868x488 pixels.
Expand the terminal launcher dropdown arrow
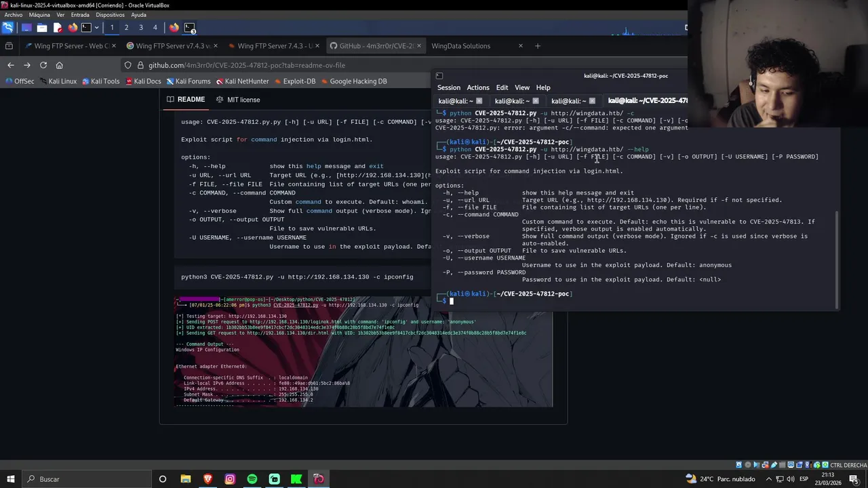pyautogui.click(x=96, y=28)
